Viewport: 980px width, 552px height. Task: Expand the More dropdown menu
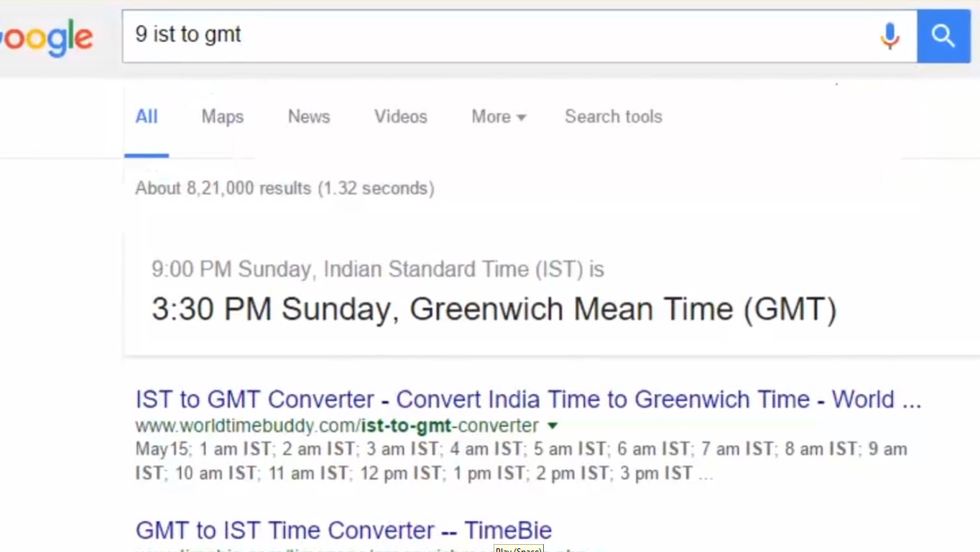click(x=499, y=117)
